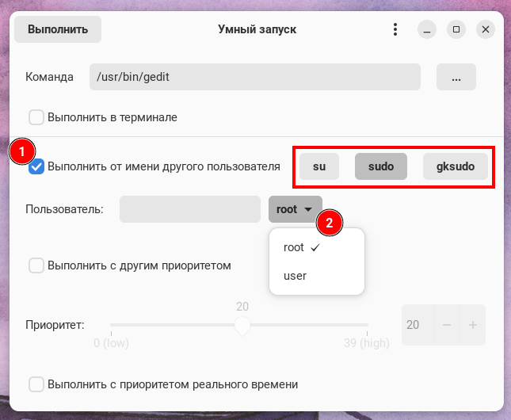Viewport: 511px width, 420px height.
Task: Choose user in the user list
Action: [317, 276]
